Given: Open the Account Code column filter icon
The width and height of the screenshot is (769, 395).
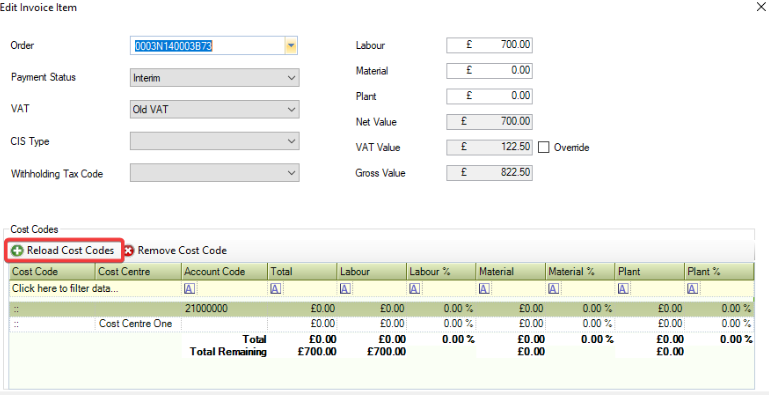Looking at the screenshot, I should (189, 289).
